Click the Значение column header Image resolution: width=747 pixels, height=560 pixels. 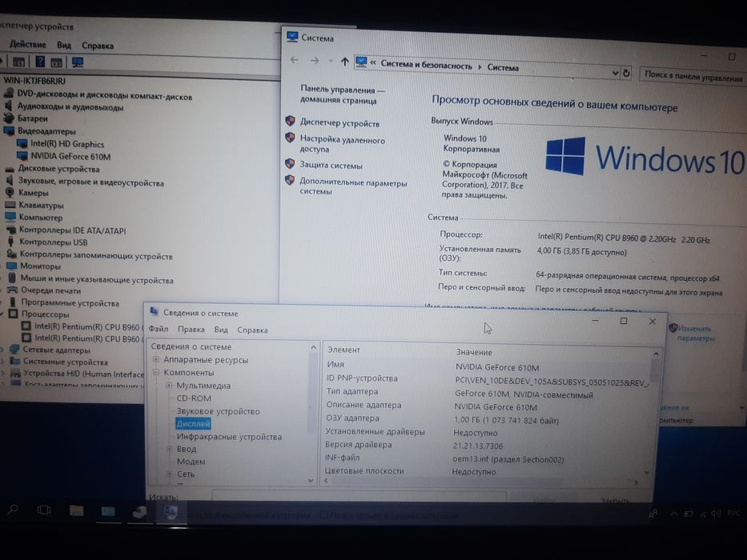[x=474, y=352]
